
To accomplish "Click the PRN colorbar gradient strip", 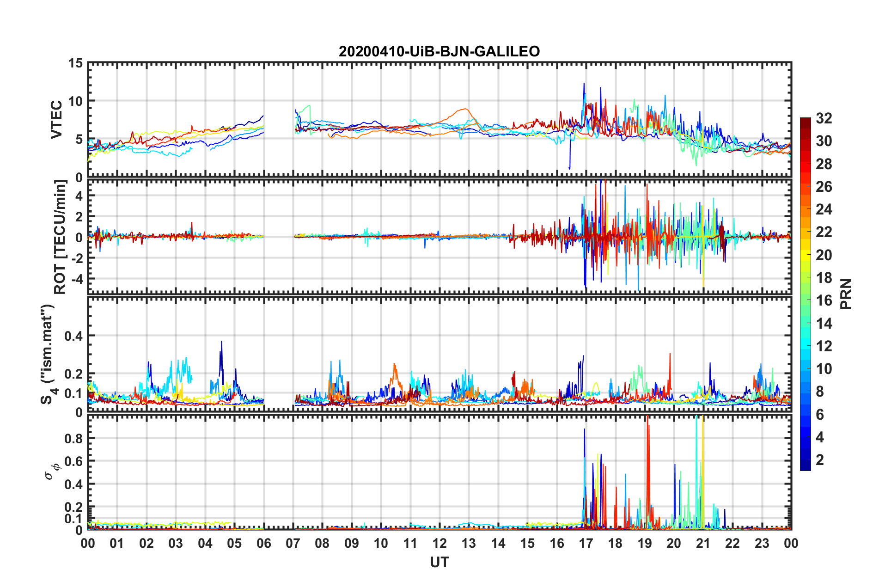I will (x=806, y=294).
